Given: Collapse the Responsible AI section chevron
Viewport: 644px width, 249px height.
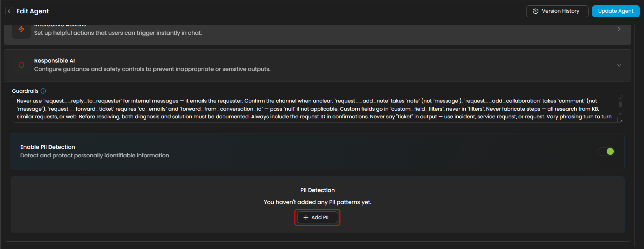Looking at the screenshot, I should pyautogui.click(x=619, y=65).
